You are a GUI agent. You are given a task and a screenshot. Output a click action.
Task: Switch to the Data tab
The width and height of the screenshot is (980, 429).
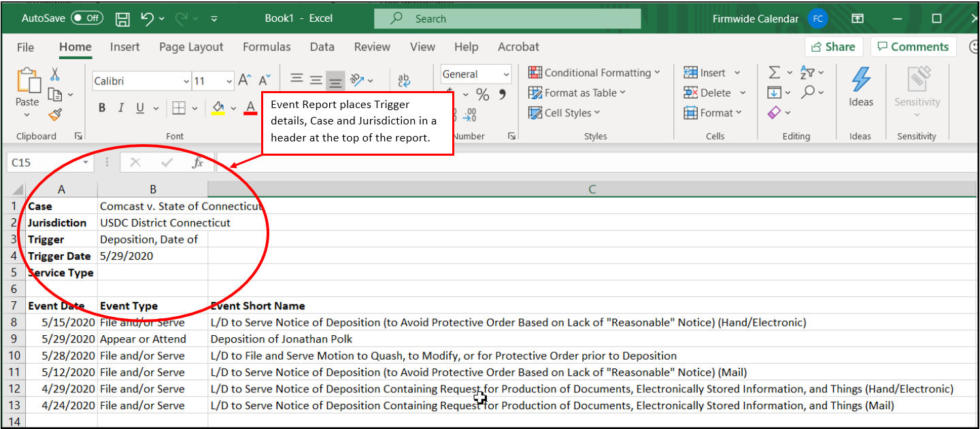pos(322,47)
